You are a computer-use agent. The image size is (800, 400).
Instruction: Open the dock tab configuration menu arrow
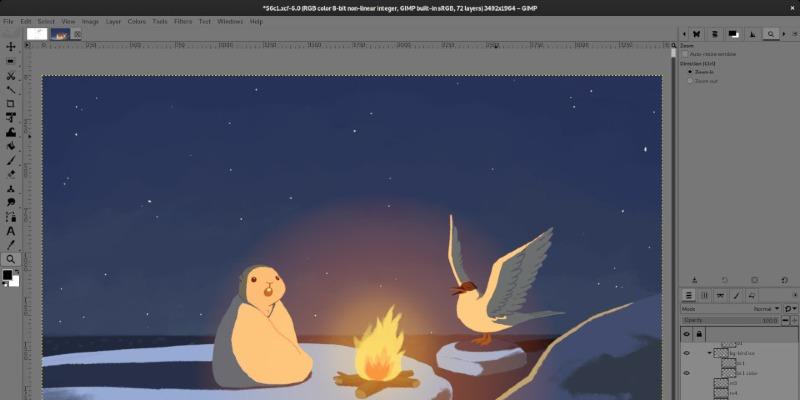[x=792, y=295]
